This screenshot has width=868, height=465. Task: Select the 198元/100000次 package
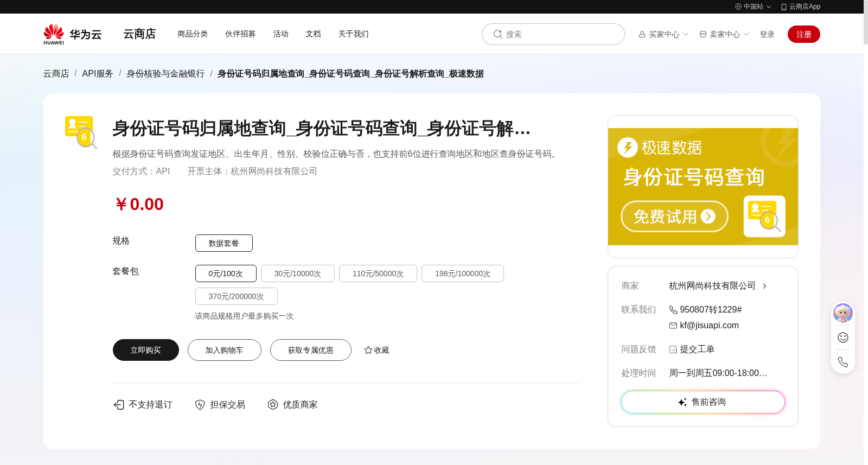pyautogui.click(x=463, y=273)
